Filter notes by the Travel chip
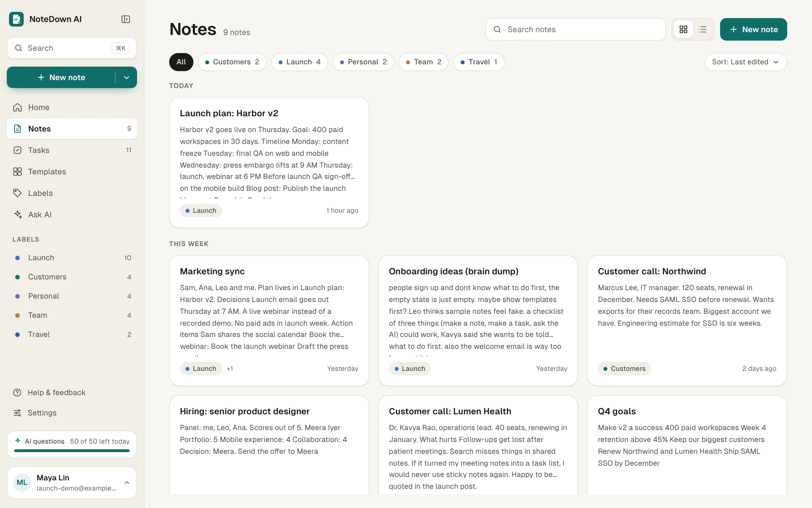Screen dimensions: 812x508 coord(479,62)
